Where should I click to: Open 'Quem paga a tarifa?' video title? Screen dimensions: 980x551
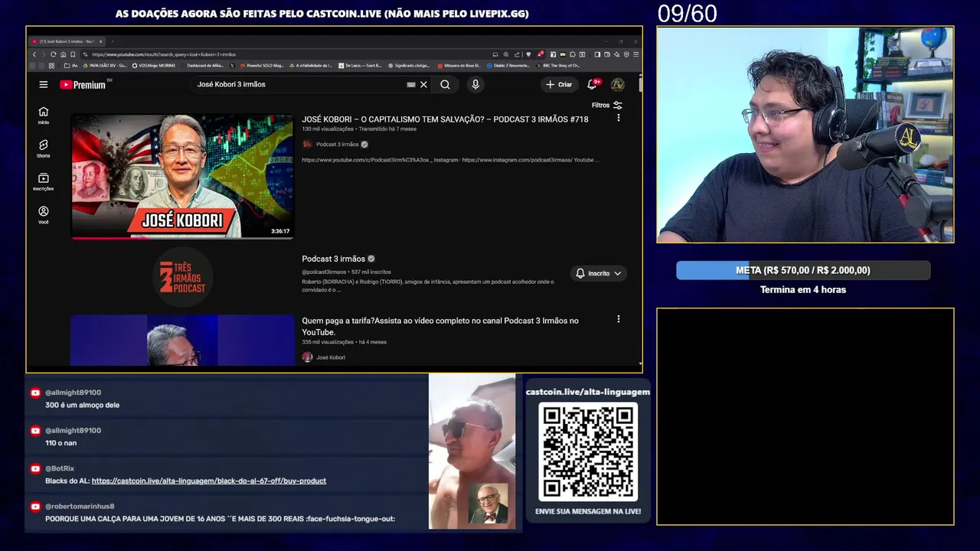point(440,326)
